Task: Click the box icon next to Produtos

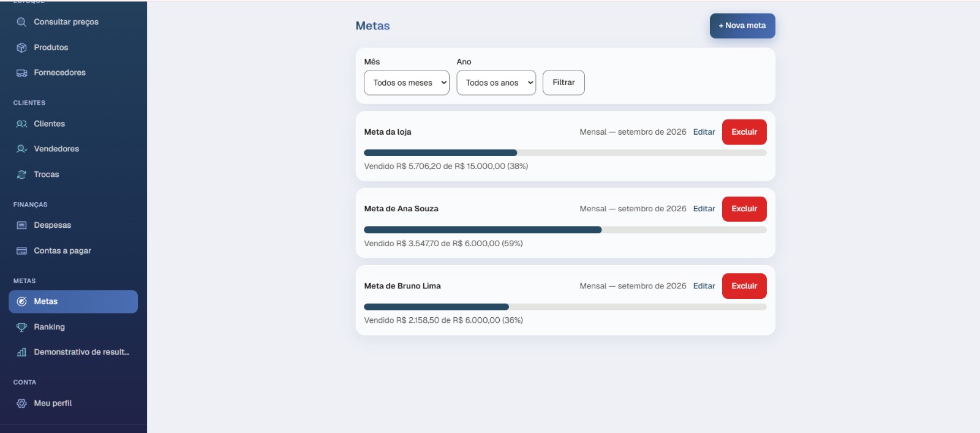Action: pyautogui.click(x=21, y=47)
